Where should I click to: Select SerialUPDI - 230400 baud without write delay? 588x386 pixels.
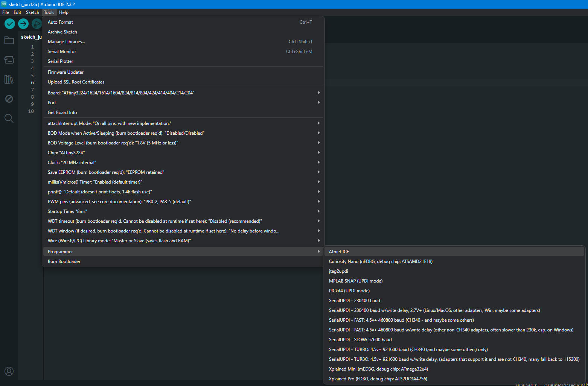point(454,301)
